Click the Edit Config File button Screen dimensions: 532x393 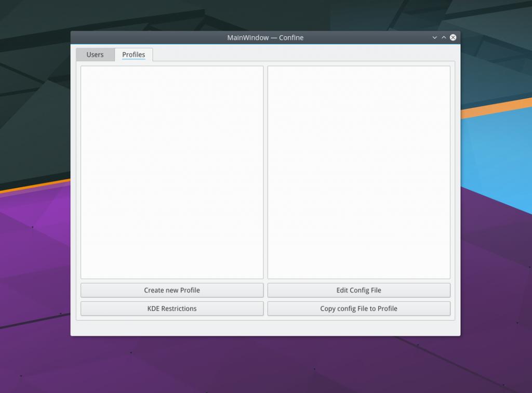pos(358,290)
